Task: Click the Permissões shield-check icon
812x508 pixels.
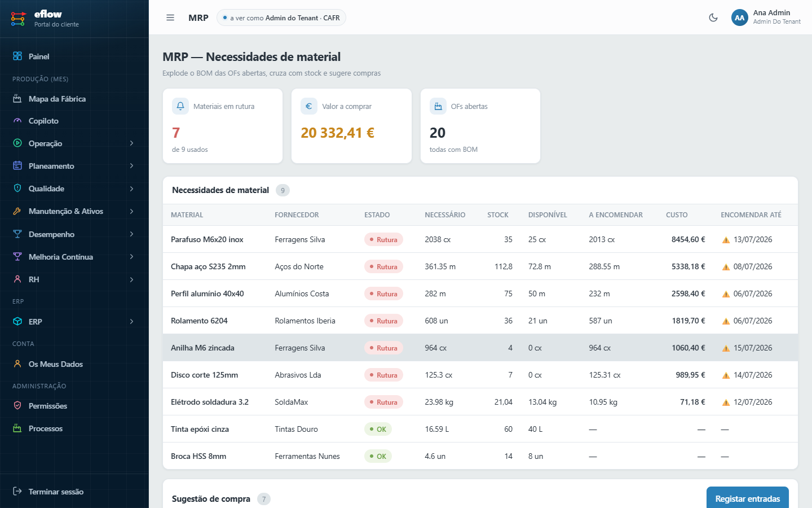Action: coord(17,406)
